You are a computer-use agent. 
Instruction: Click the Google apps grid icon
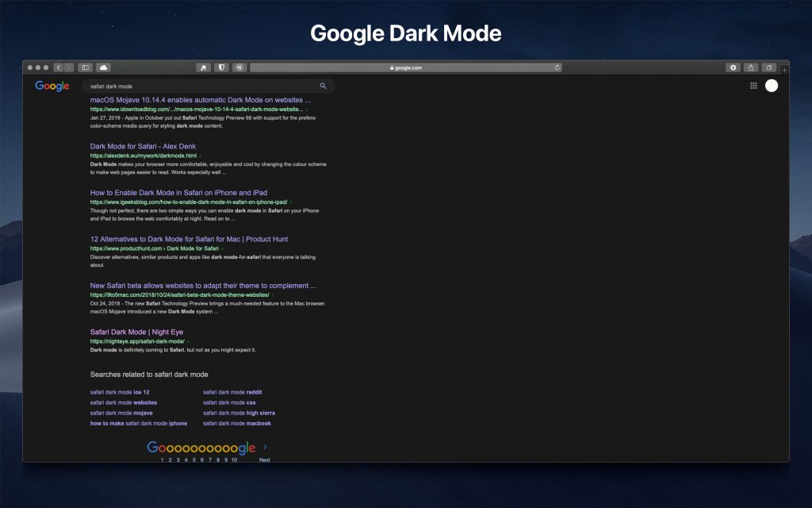752,86
